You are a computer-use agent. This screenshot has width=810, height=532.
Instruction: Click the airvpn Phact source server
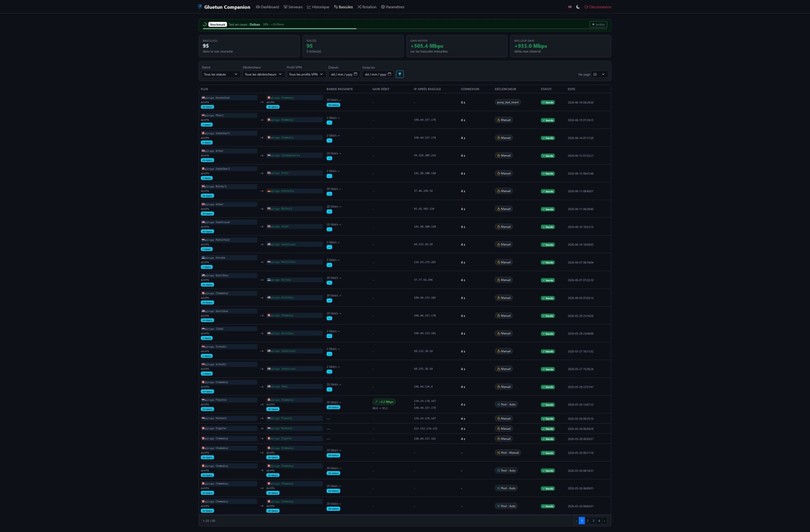(x=229, y=115)
